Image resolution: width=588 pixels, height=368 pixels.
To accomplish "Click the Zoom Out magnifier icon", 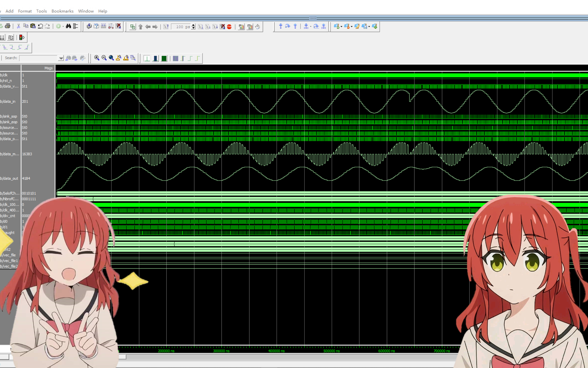I will tap(104, 58).
